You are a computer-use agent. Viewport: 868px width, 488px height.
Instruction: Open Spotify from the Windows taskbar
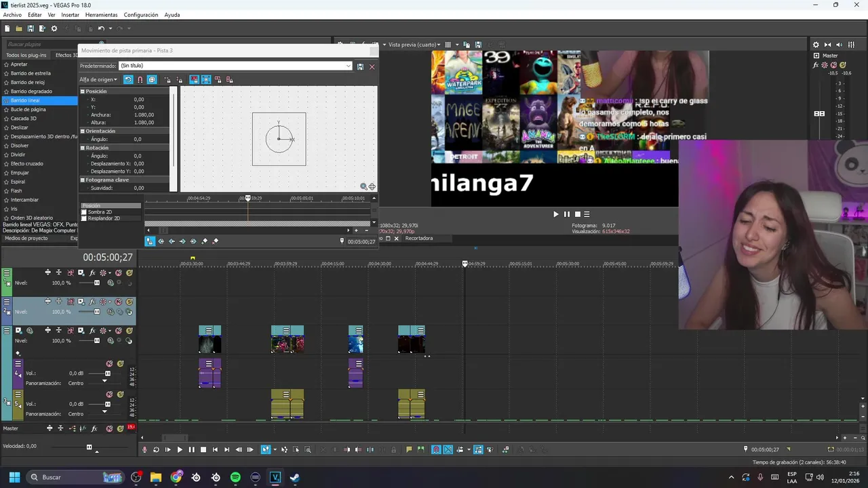tap(235, 477)
